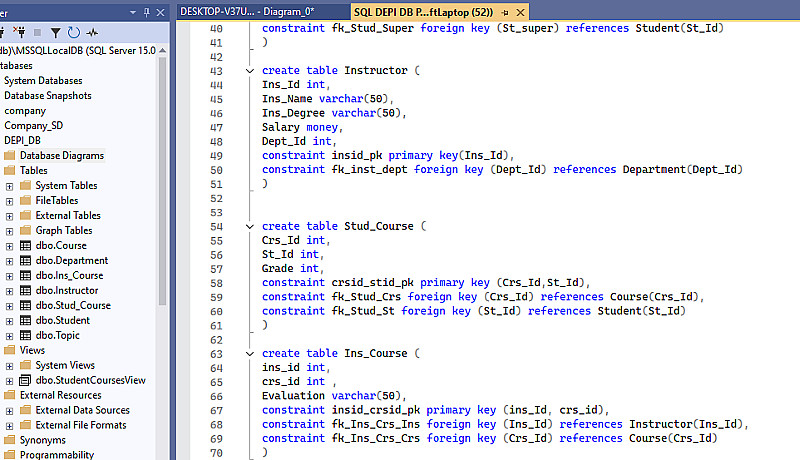800x460 pixels.
Task: Select the System Databases tree item
Action: click(x=43, y=81)
